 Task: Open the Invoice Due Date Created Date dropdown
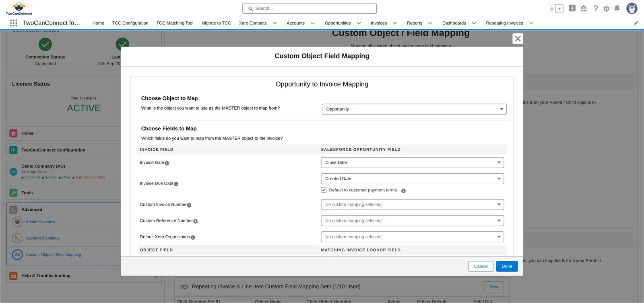coord(412,178)
